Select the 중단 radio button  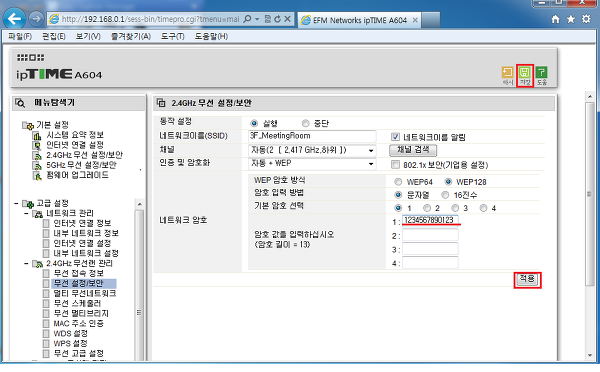tap(305, 123)
